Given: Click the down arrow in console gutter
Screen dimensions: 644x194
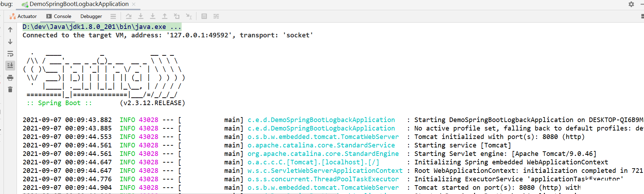Looking at the screenshot, I should pos(10,42).
